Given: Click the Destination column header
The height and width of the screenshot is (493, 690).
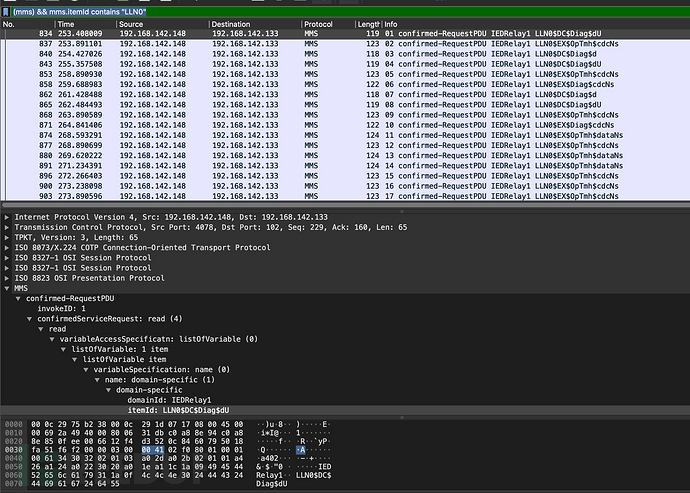Looking at the screenshot, I should pyautogui.click(x=233, y=23).
